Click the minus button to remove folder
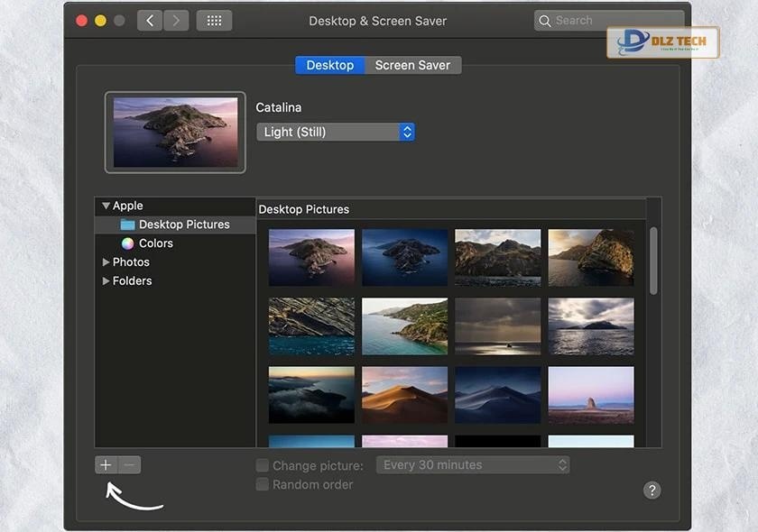The image size is (758, 532). pyautogui.click(x=129, y=465)
